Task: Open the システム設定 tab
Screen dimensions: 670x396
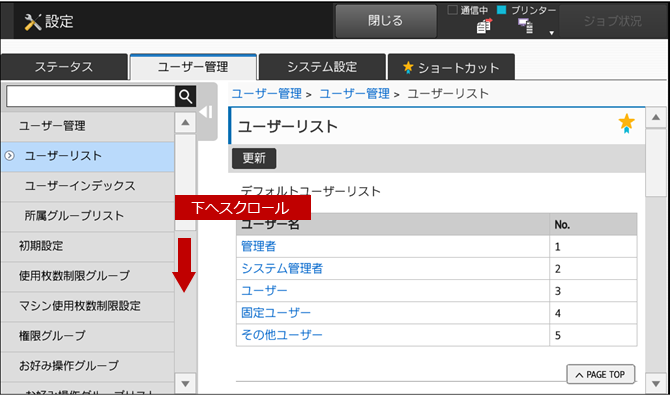Action: [x=322, y=67]
